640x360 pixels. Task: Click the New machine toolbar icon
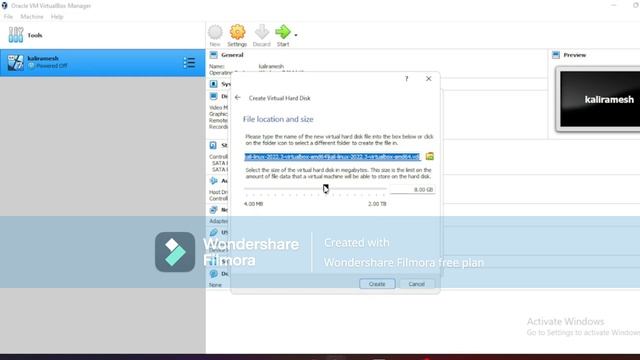[x=215, y=36]
